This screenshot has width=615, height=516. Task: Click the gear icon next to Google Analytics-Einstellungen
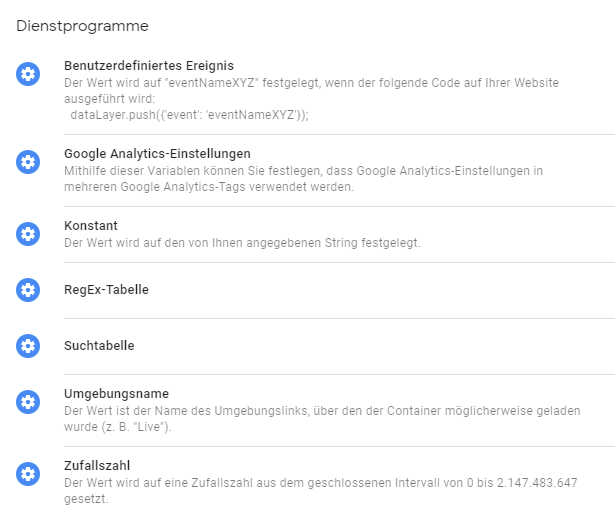28,162
